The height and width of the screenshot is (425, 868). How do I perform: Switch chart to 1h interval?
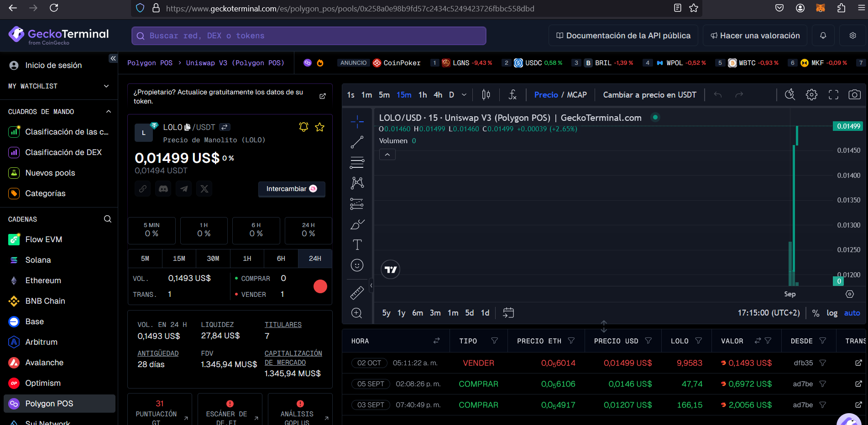point(423,95)
